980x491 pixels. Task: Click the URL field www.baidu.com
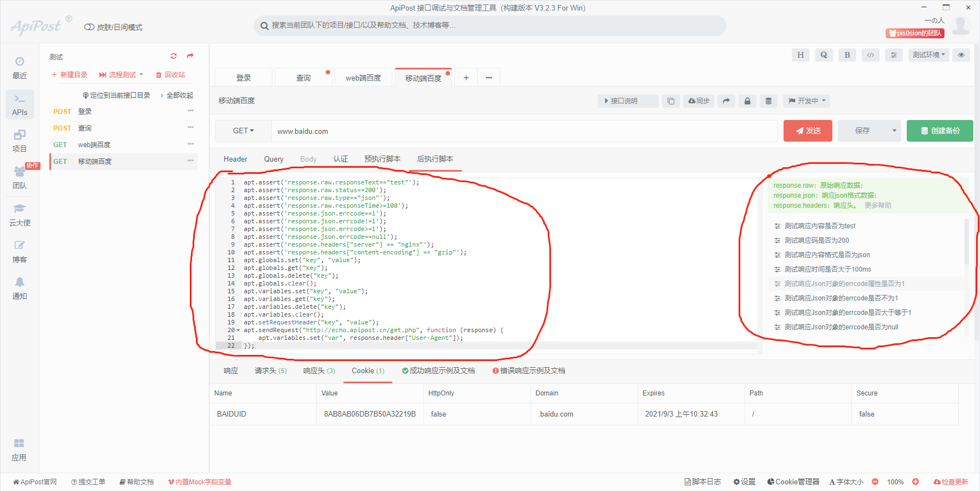tap(524, 131)
